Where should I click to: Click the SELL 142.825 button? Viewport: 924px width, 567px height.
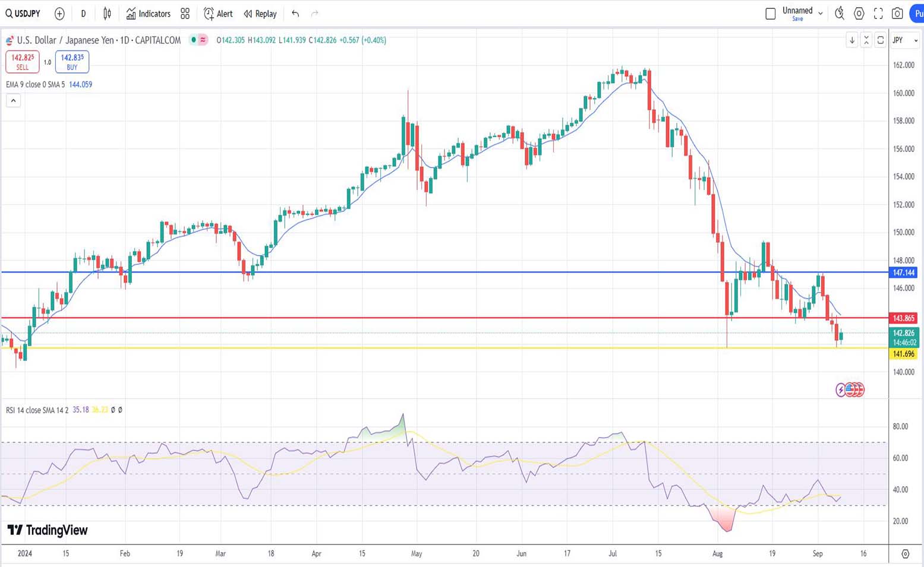click(23, 61)
